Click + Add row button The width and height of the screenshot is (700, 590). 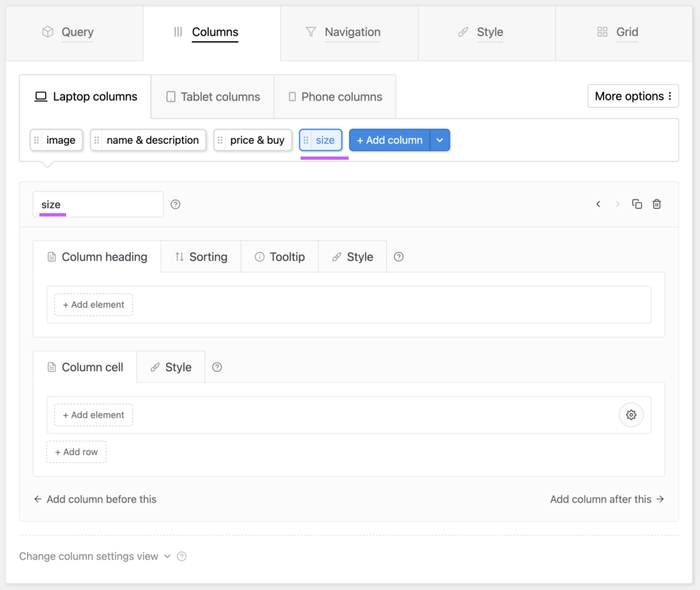[x=77, y=452]
